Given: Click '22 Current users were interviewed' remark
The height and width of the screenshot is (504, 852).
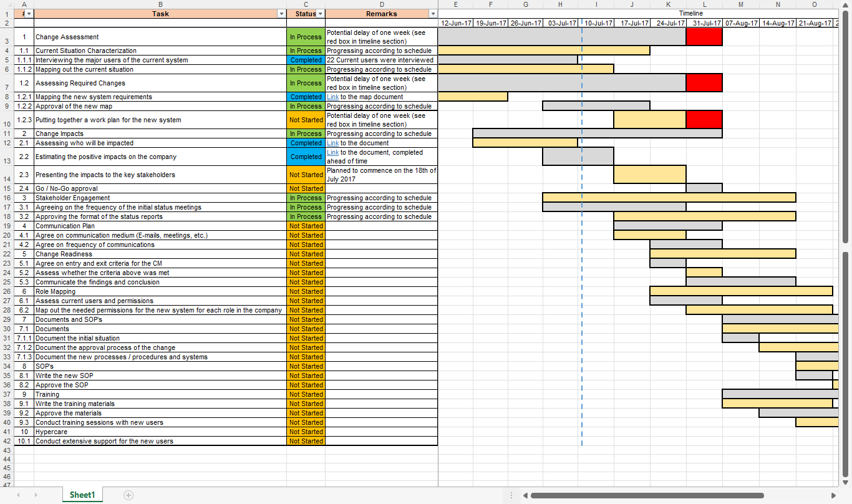Looking at the screenshot, I should click(x=382, y=60).
